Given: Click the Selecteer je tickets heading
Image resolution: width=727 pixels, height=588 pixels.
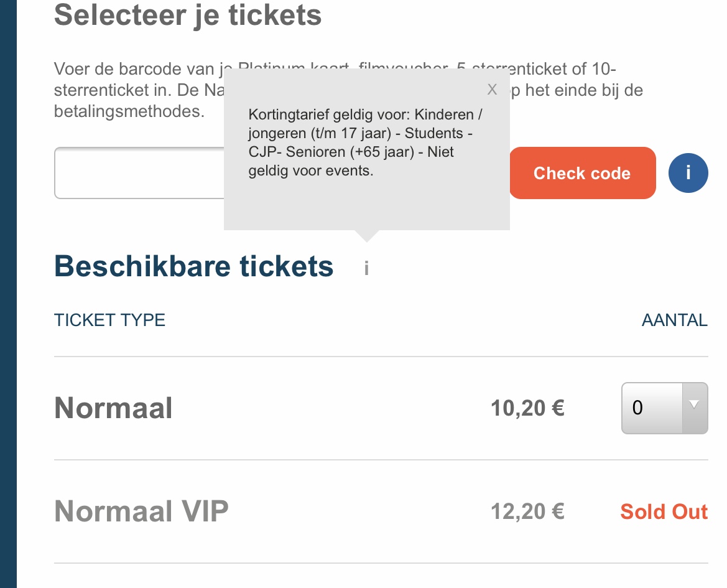Looking at the screenshot, I should (188, 15).
